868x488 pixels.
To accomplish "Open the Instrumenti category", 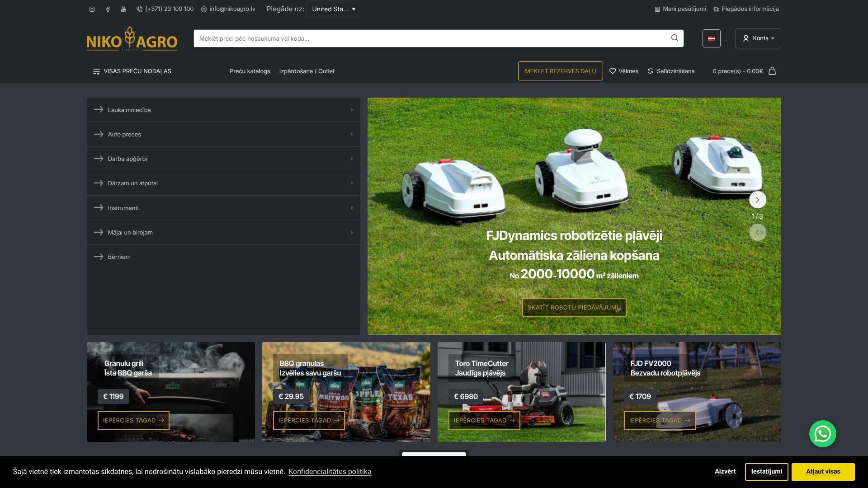I will pos(223,208).
